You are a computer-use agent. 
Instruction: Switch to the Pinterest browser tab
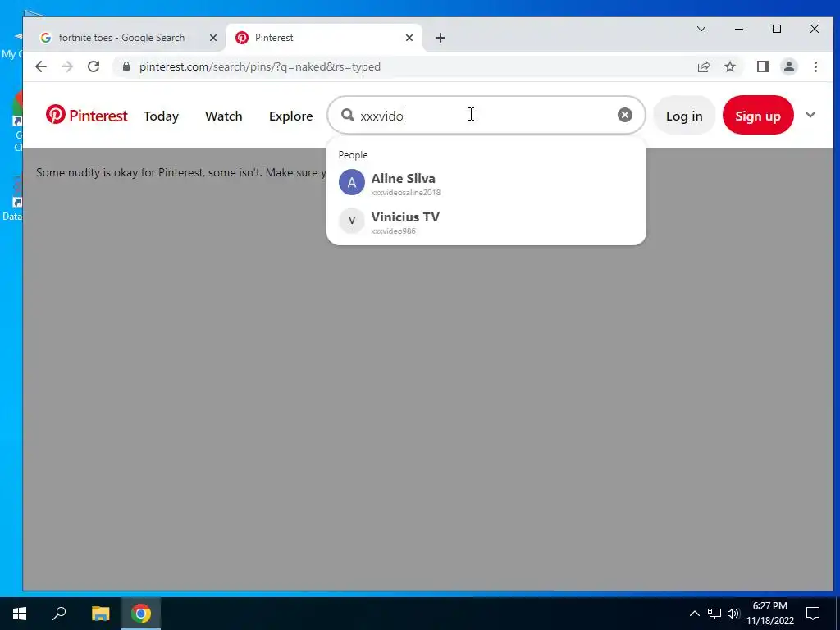tap(323, 38)
